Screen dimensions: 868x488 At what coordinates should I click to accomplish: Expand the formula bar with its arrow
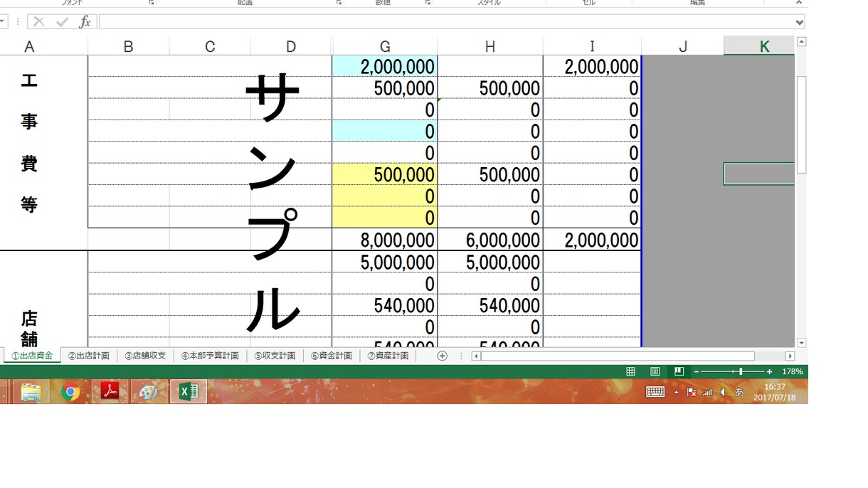(800, 22)
